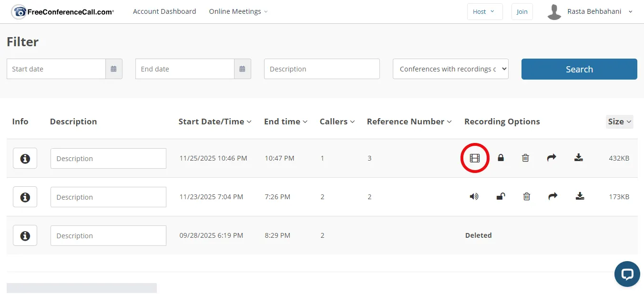The image size is (644, 294).
Task: Download the 173KB recording
Action: (x=580, y=196)
